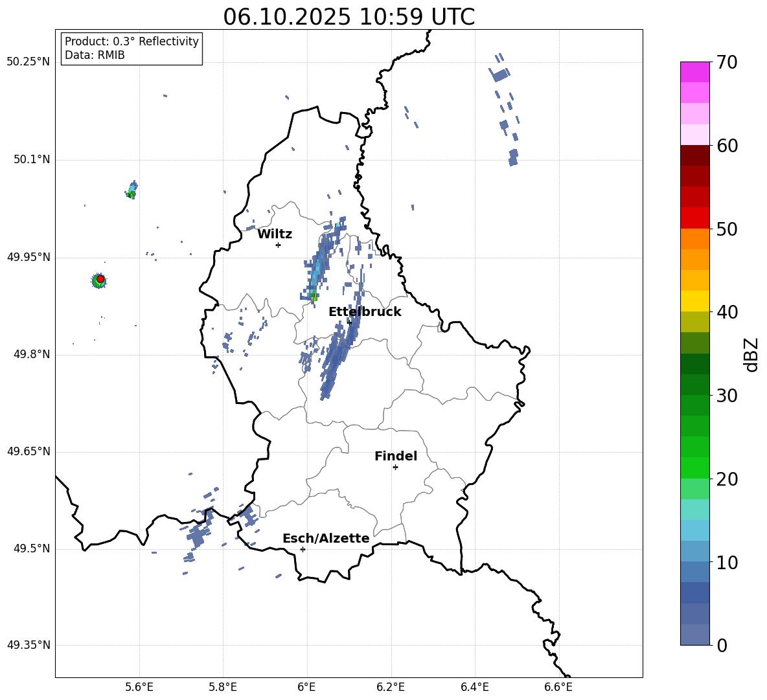Click the 49.35°N latitude label
This screenshot has height=700, width=767.
tap(29, 645)
